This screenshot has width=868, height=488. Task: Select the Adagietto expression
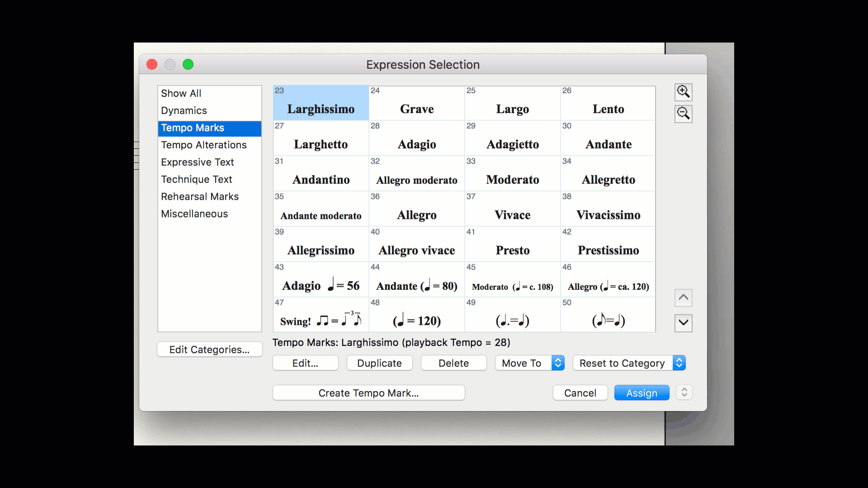pyautogui.click(x=513, y=138)
